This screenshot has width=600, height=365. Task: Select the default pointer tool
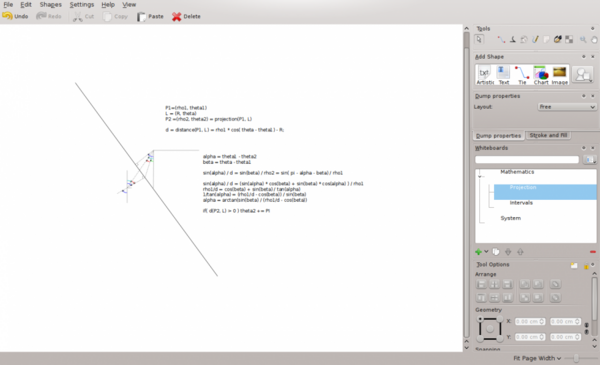click(x=479, y=39)
